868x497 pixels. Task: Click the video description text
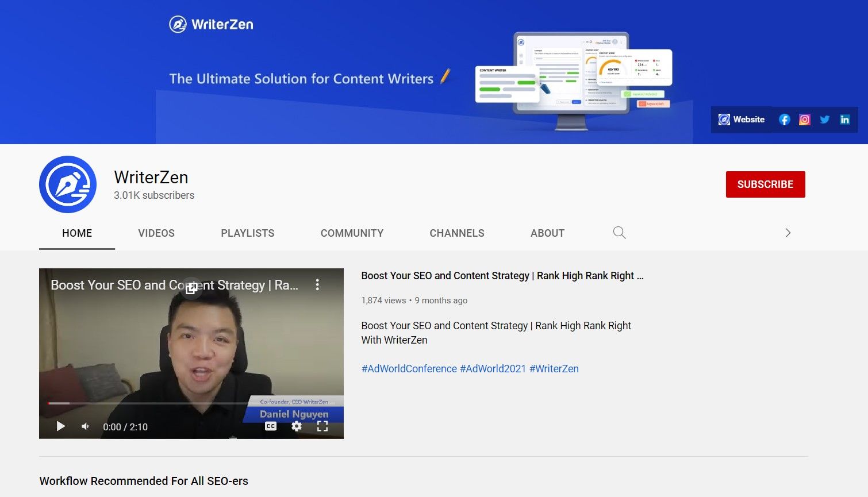[x=496, y=333]
